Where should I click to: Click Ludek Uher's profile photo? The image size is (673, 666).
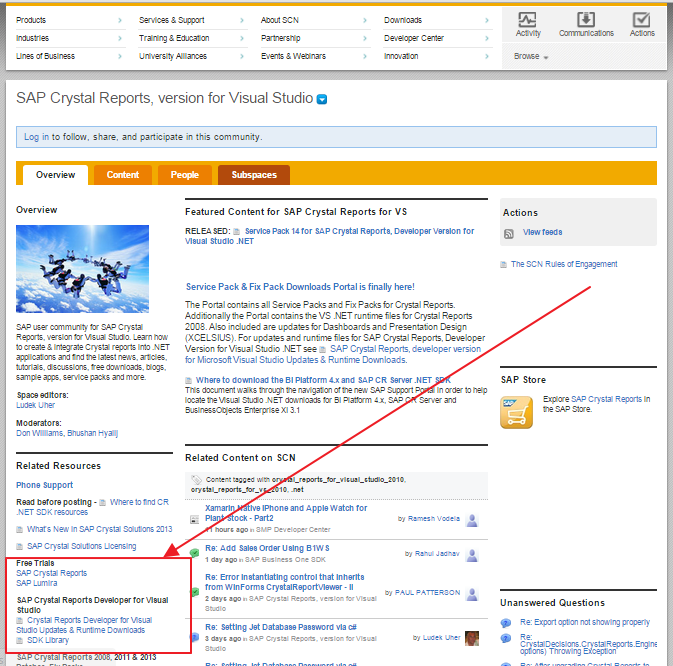(472, 638)
